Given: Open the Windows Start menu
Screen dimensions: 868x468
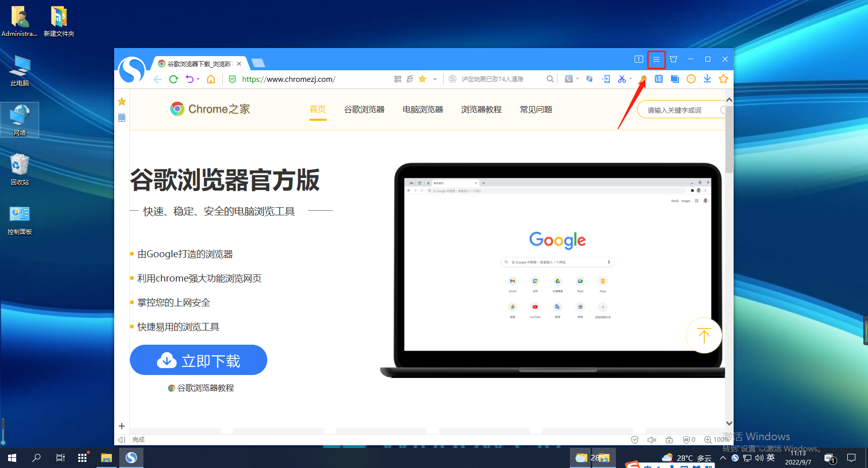Looking at the screenshot, I should pos(12,458).
